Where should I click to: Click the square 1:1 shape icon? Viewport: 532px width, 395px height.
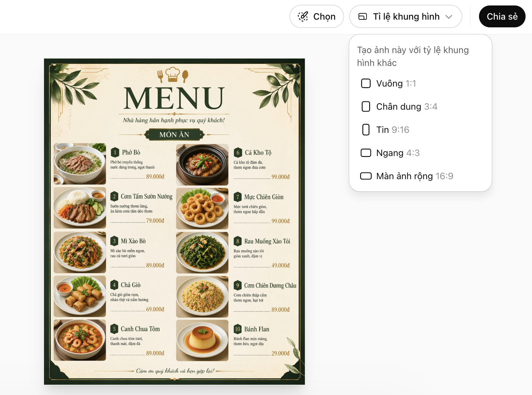[366, 83]
